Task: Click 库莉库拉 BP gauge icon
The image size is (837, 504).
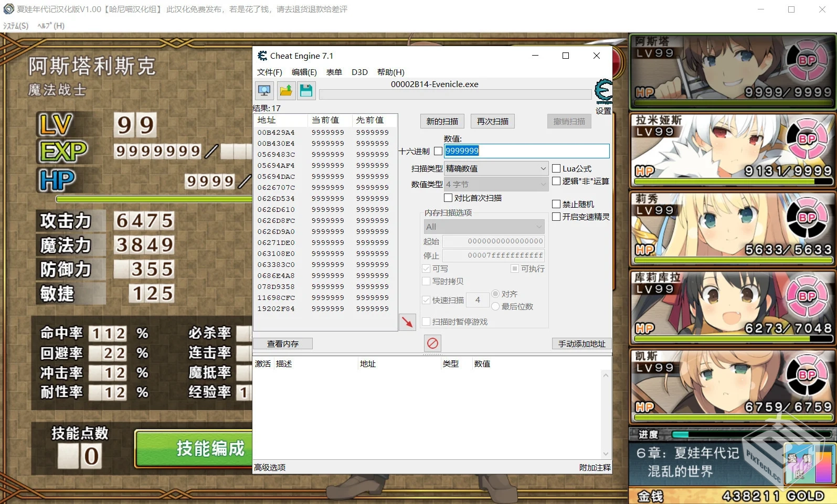Action: 807,296
